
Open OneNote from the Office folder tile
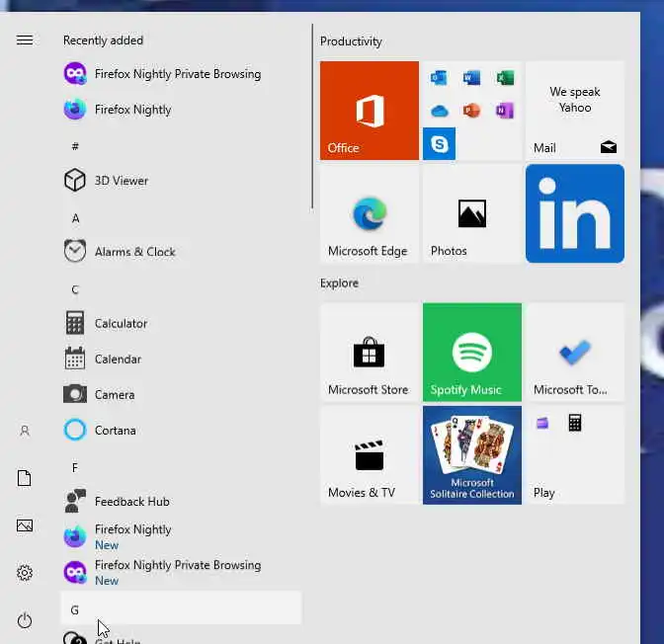[505, 111]
